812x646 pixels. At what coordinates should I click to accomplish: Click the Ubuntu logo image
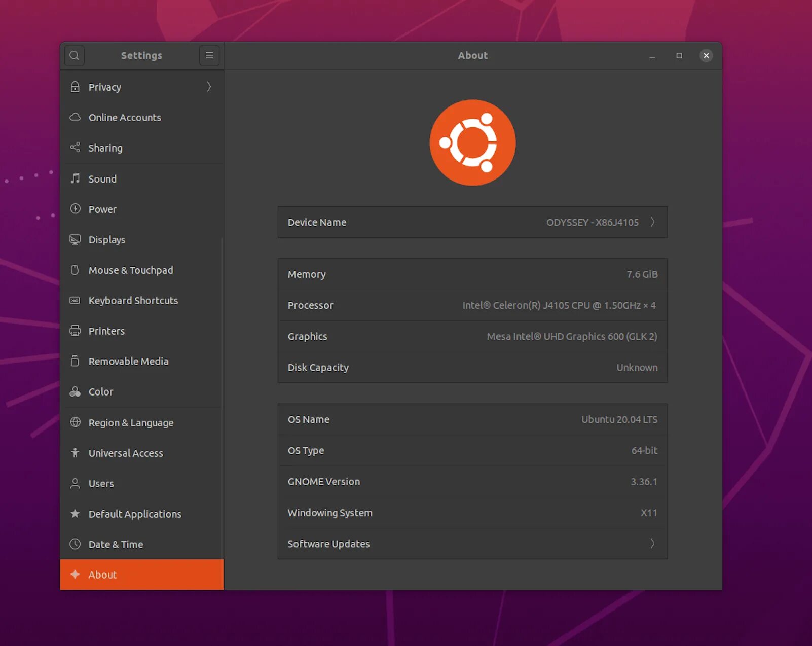pyautogui.click(x=473, y=142)
